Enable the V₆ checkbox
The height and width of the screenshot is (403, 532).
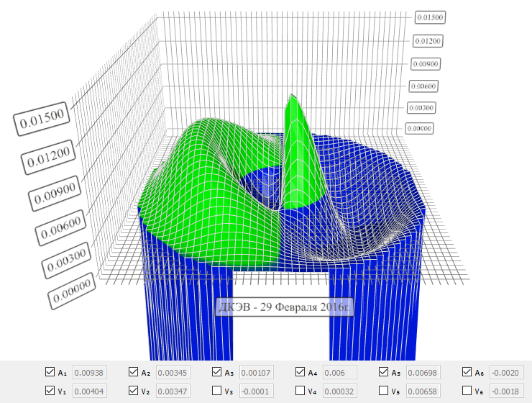point(467,391)
